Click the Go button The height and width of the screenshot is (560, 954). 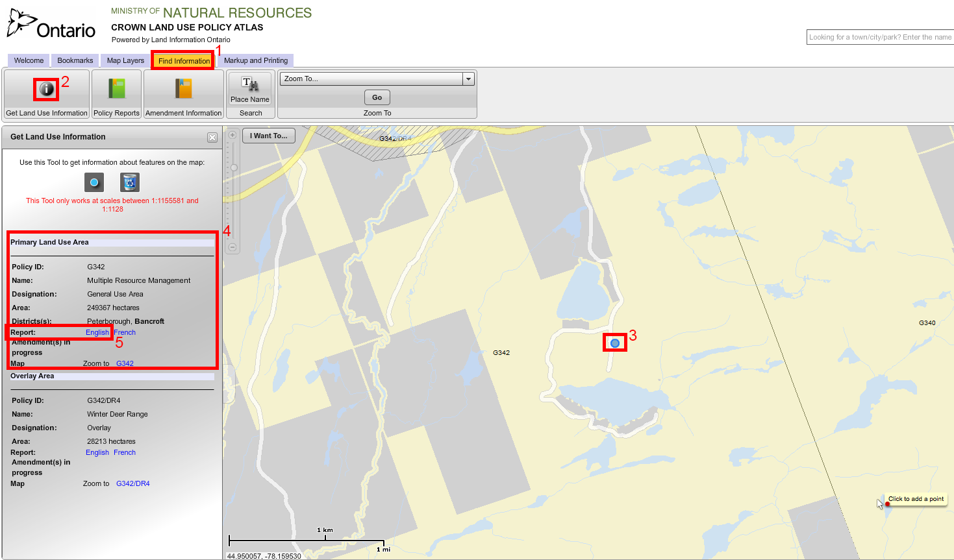[x=377, y=97]
